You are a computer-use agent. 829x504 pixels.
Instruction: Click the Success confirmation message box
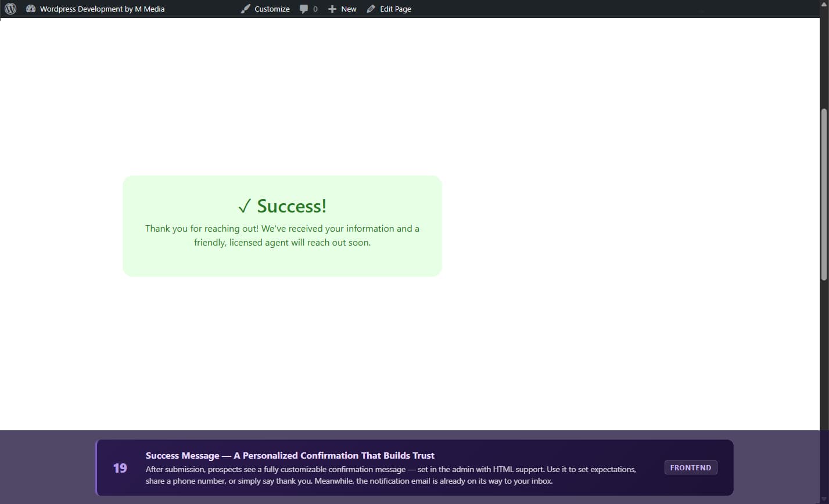[282, 225]
